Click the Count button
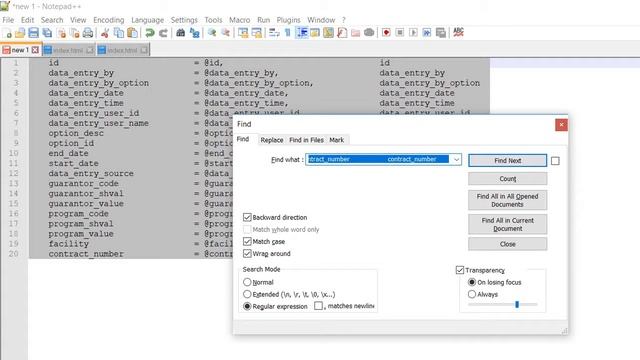The width and height of the screenshot is (640, 360). point(507,179)
